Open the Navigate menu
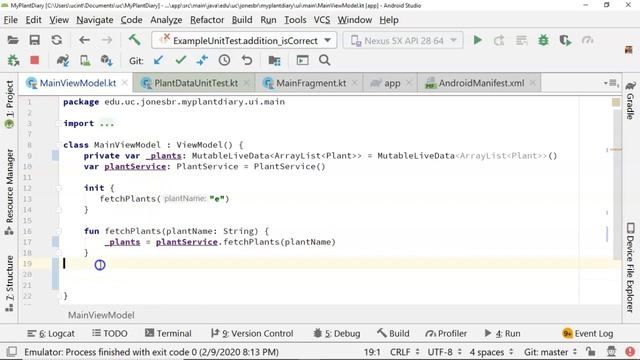Viewport: 640px width, 360px height. (x=95, y=20)
